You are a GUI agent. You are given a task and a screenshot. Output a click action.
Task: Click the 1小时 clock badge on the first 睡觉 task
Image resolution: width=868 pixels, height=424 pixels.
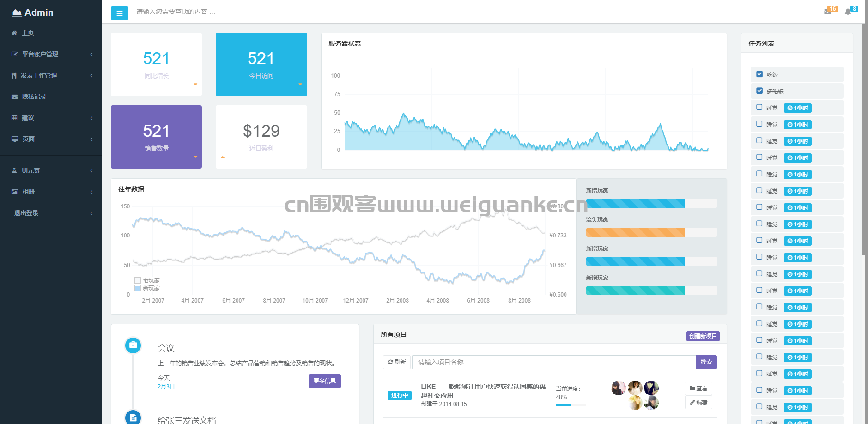[798, 108]
